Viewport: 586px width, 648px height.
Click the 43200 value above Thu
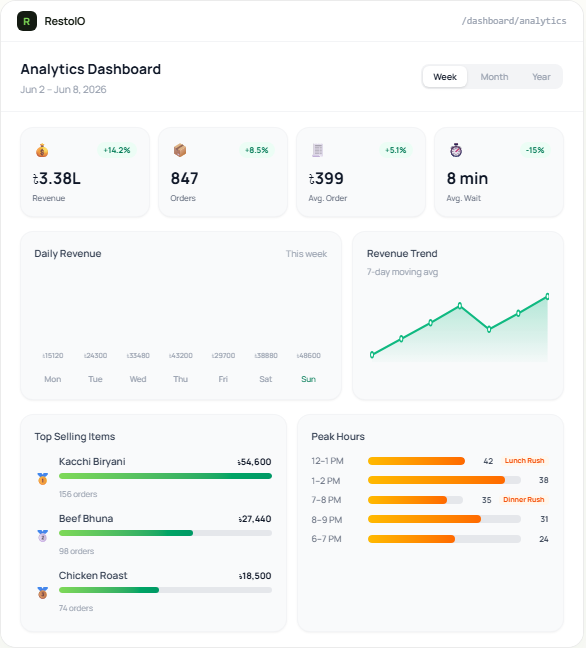pyautogui.click(x=181, y=355)
